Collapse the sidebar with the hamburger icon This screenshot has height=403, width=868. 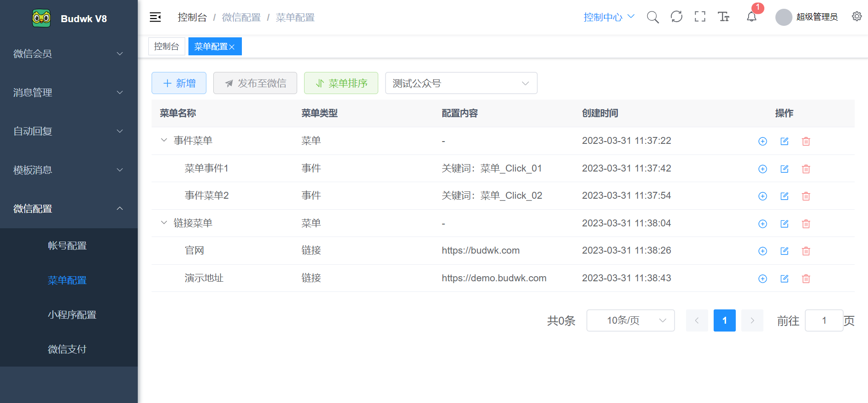155,18
